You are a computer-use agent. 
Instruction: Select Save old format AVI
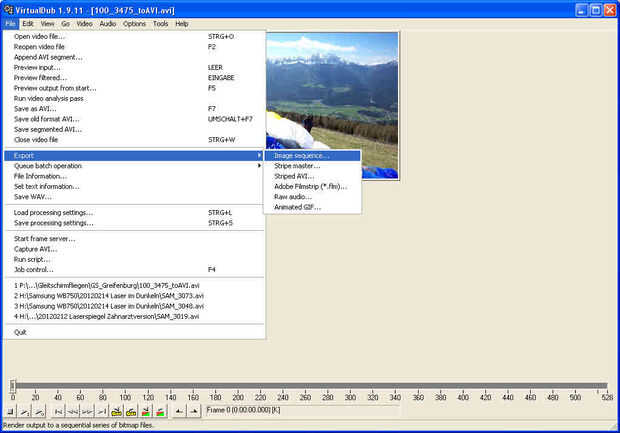[x=134, y=119]
